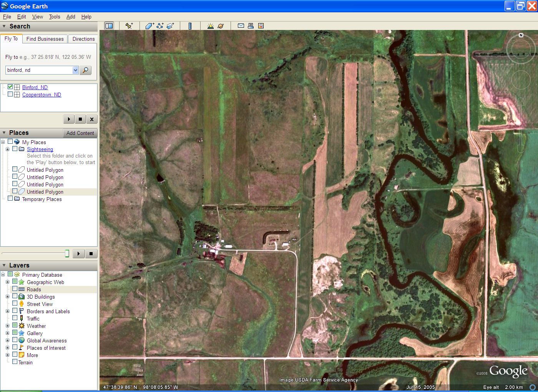This screenshot has height=392, width=538.
Task: Add a placemark with the pushpin icon
Action: (129, 26)
